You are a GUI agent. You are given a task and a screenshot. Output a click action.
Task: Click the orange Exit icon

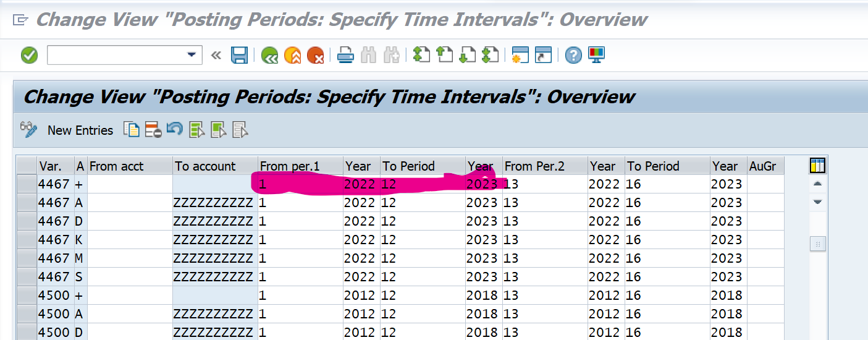[293, 56]
